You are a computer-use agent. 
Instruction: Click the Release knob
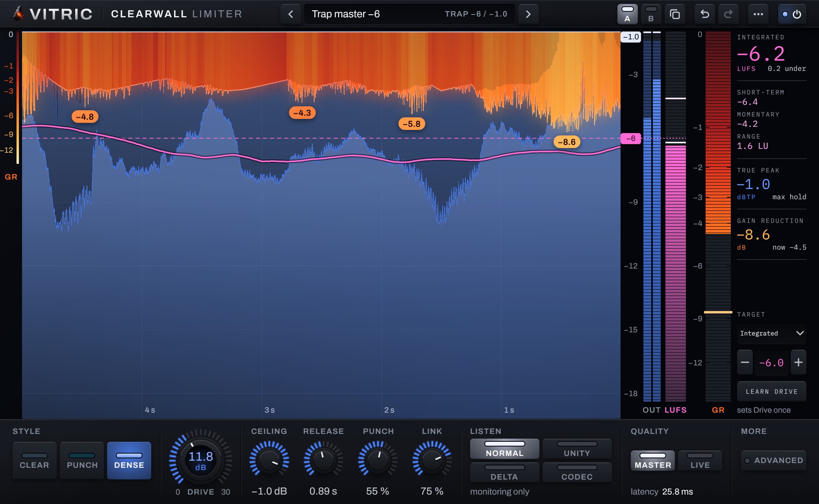tap(323, 460)
